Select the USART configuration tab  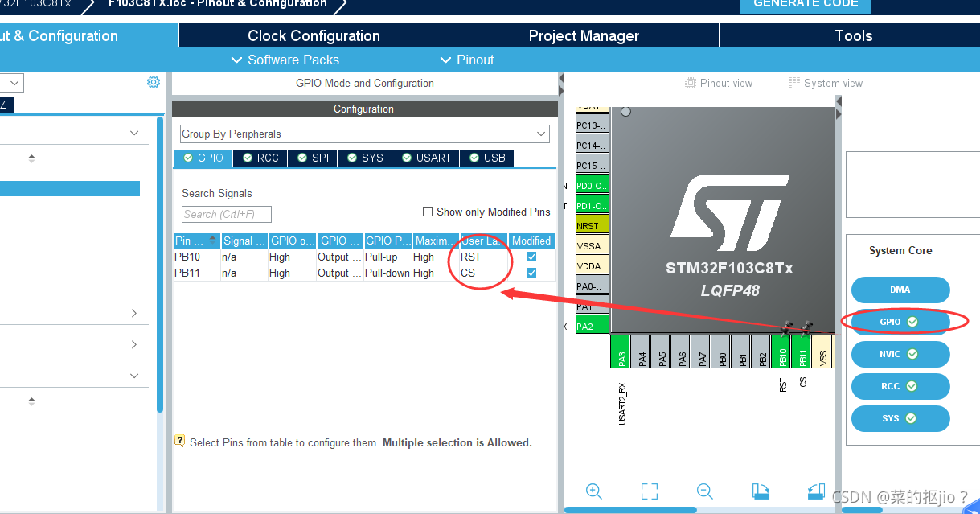tap(426, 158)
